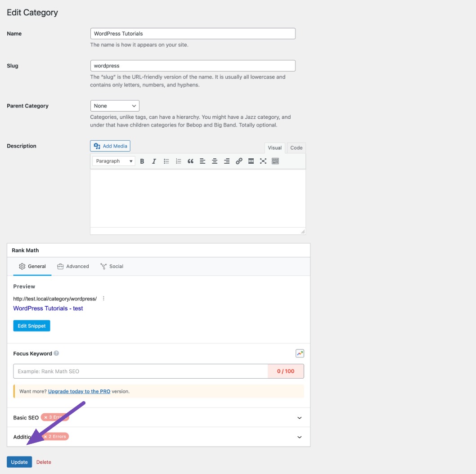Open the snippet preview three-dot menu
The height and width of the screenshot is (474, 476).
[103, 298]
